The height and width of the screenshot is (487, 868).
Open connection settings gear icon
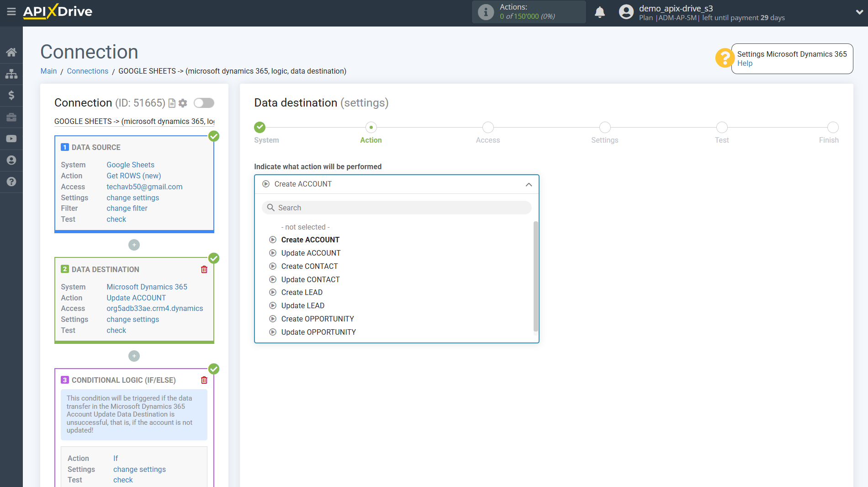(183, 103)
